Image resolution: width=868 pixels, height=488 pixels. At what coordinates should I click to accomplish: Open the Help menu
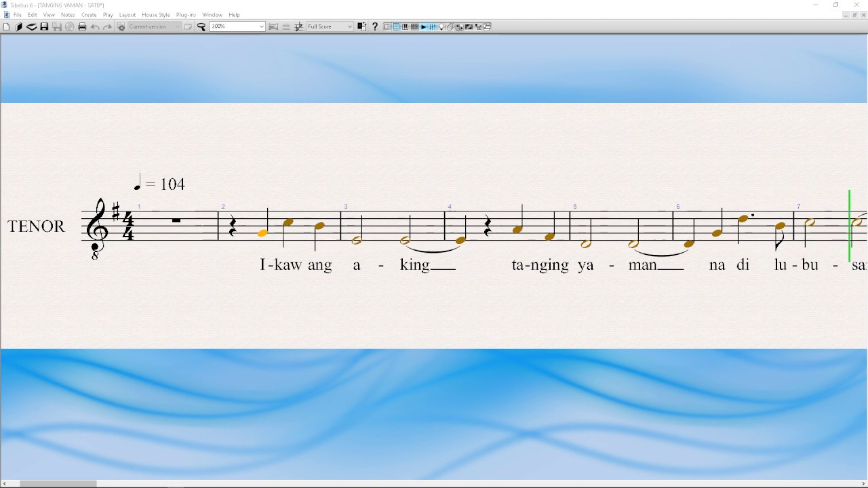pos(234,15)
